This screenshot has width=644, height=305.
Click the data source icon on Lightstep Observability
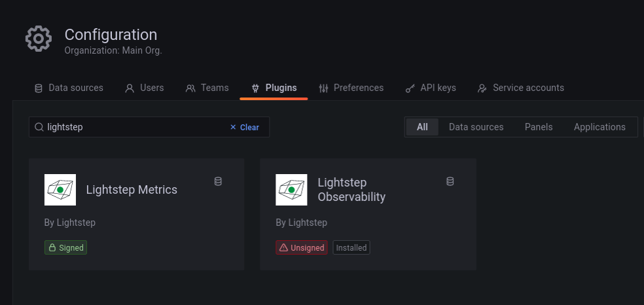click(x=450, y=181)
